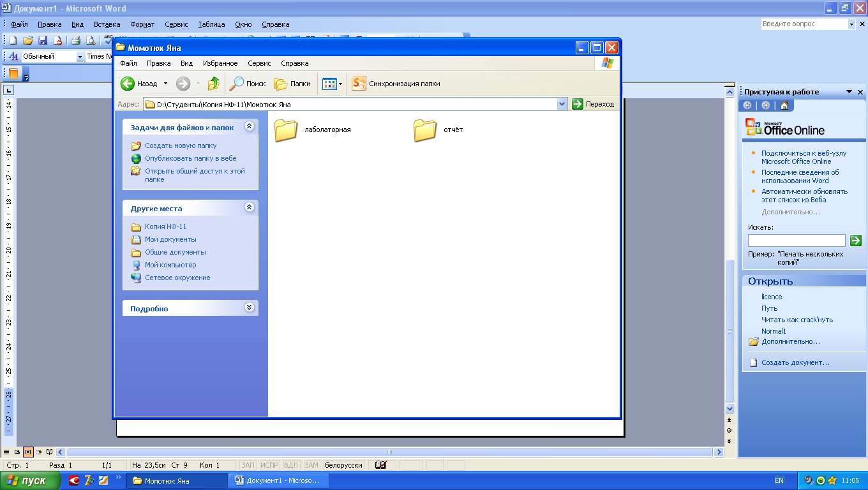868x490 pixels.
Task: Click Переход button in address bar
Action: [594, 104]
